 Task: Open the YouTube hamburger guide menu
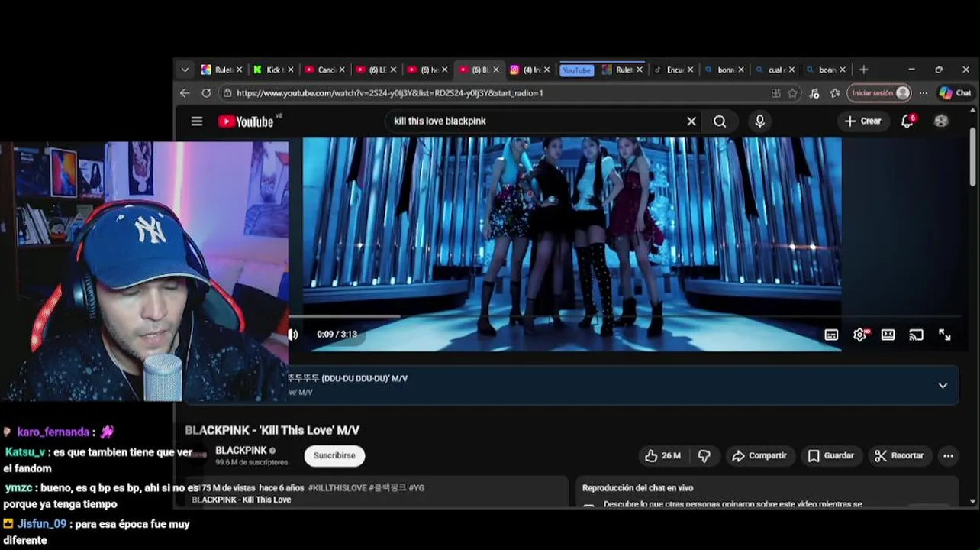tap(197, 121)
